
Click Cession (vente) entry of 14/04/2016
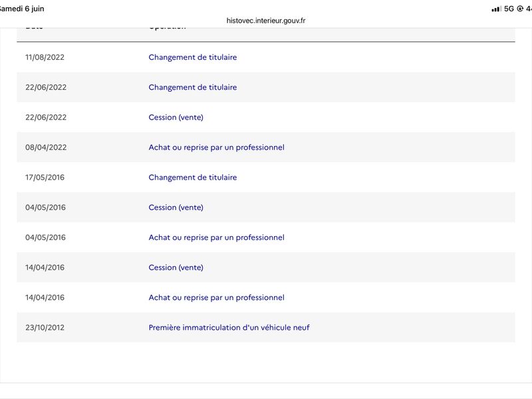pos(176,267)
